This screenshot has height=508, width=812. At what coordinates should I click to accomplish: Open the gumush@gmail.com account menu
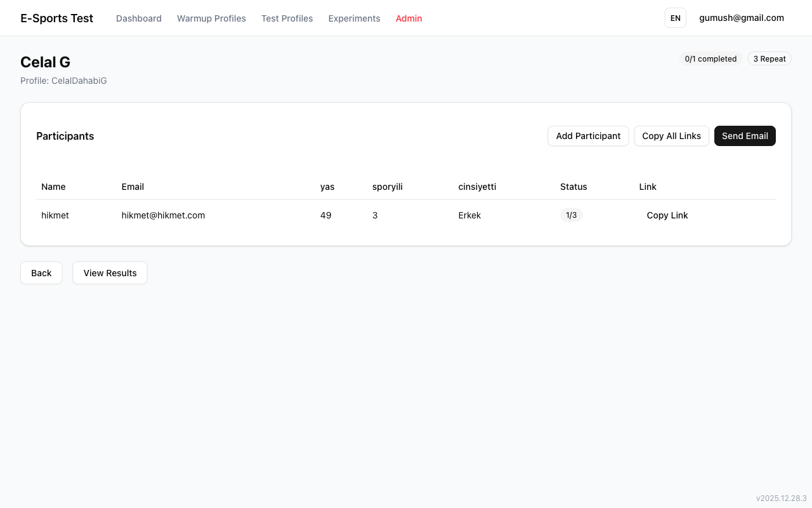pos(741,18)
